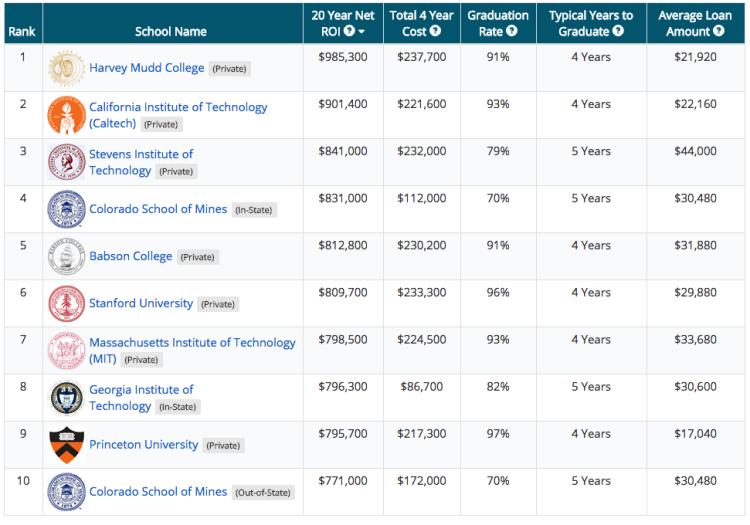Click help icon for Average Loan Amount
The image size is (750, 525).
click(x=718, y=31)
